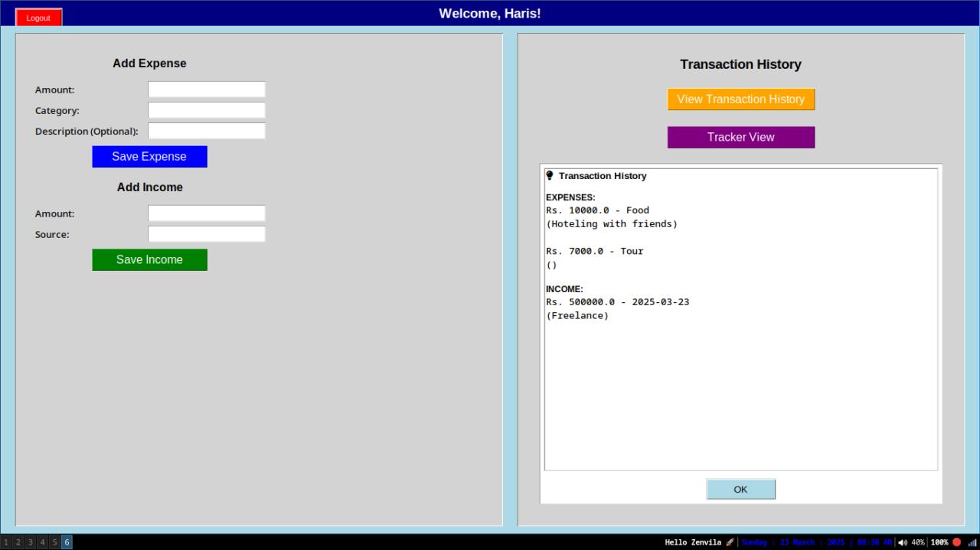Click the green Save Income button
This screenshot has width=980, height=550.
149,260
